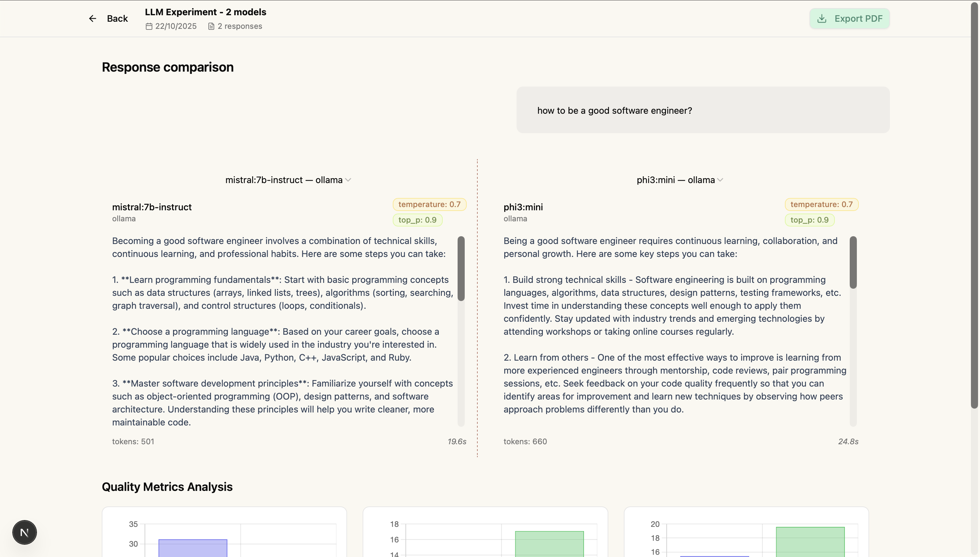Click the 24.8s response time
Image resolution: width=980 pixels, height=557 pixels.
tap(848, 441)
